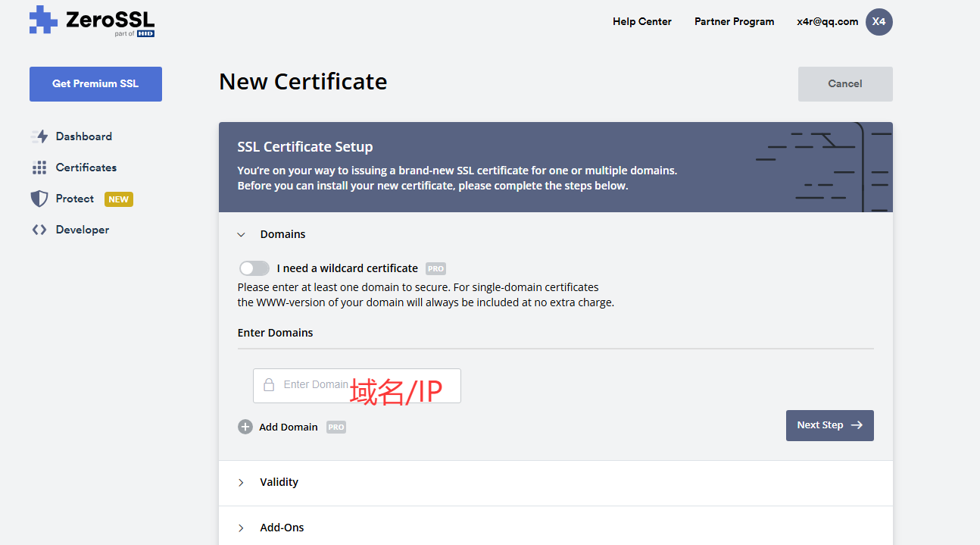Screen dimensions: 980x545
Task: Click the Get Premium SSL button
Action: (95, 84)
